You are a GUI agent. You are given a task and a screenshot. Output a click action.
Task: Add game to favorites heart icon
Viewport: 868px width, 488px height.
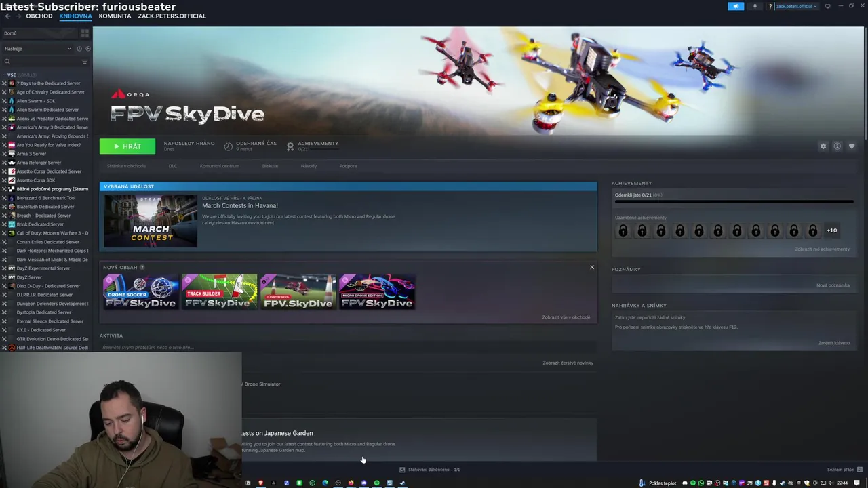coord(852,146)
